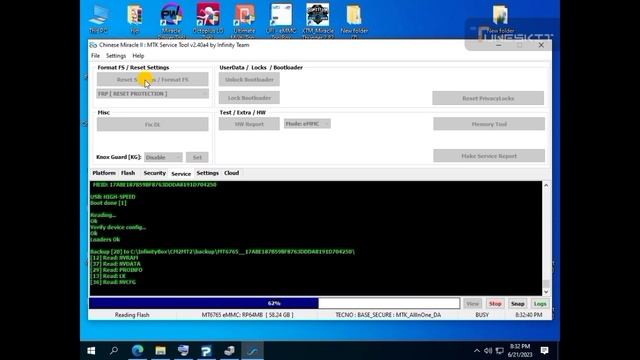Open Knox Guard Disable dropdown

[163, 157]
